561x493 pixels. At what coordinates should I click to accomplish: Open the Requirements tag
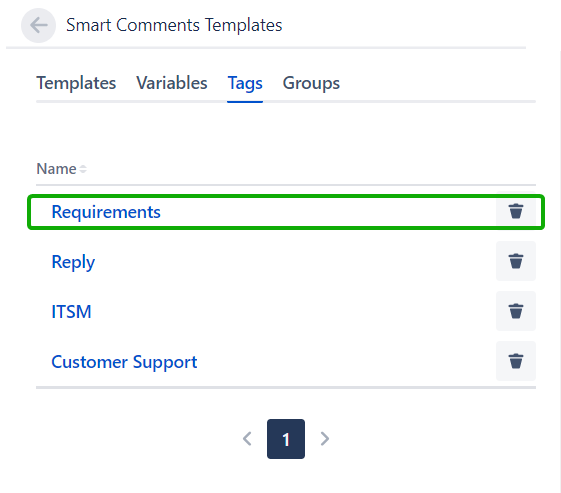click(x=106, y=212)
